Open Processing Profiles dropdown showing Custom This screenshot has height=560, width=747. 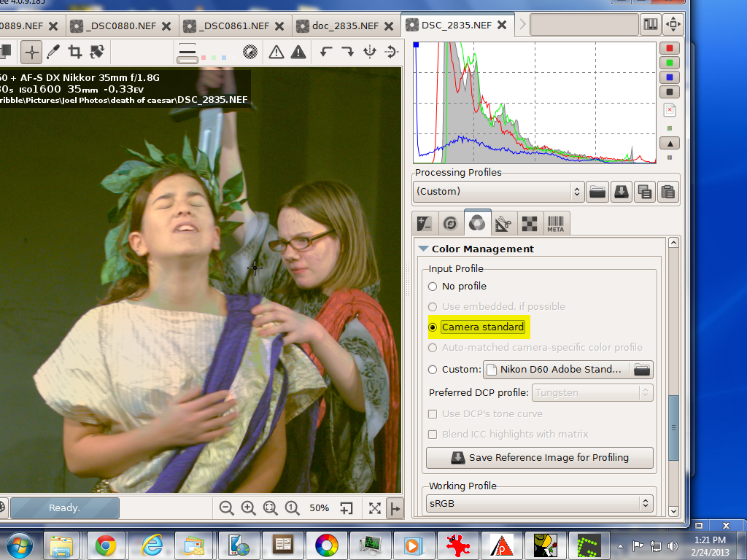pos(498,192)
